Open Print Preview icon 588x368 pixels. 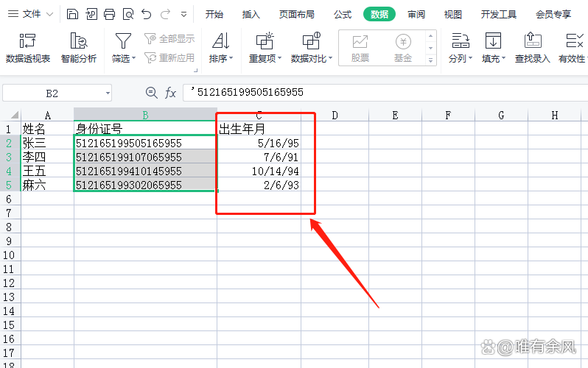coord(128,14)
